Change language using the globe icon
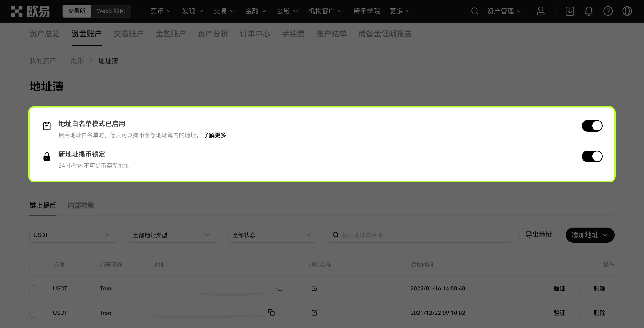644x328 pixels. tap(627, 11)
